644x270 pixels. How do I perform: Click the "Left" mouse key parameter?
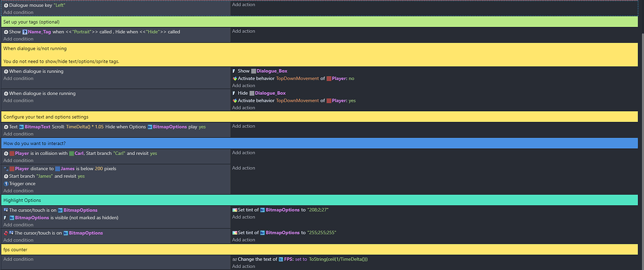pos(60,5)
